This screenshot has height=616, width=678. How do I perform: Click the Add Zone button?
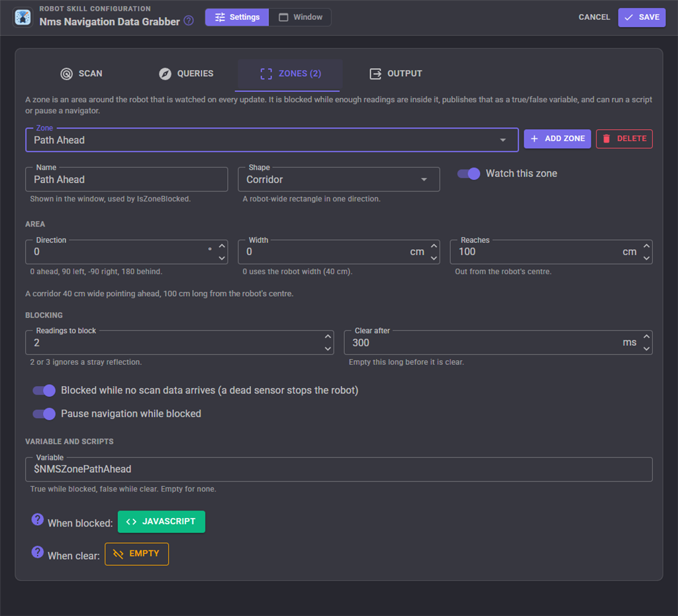pos(557,139)
